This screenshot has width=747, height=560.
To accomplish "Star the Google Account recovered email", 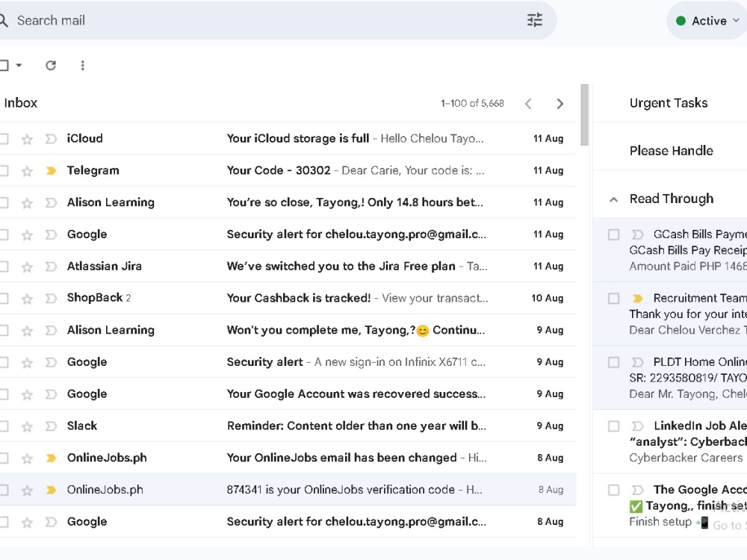I will (x=27, y=394).
